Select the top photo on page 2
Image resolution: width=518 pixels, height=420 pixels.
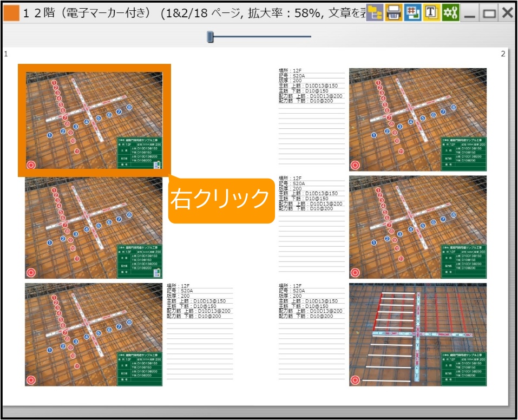pyautogui.click(x=417, y=119)
